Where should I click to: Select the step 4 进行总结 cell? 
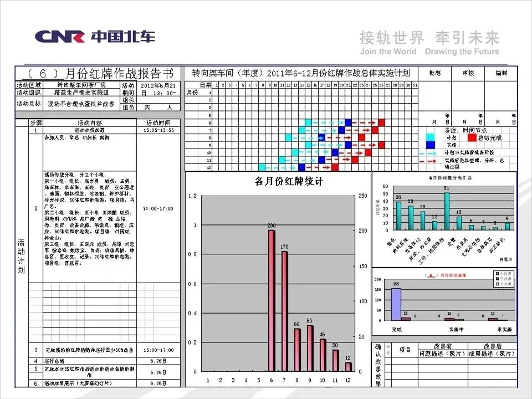tap(90, 361)
